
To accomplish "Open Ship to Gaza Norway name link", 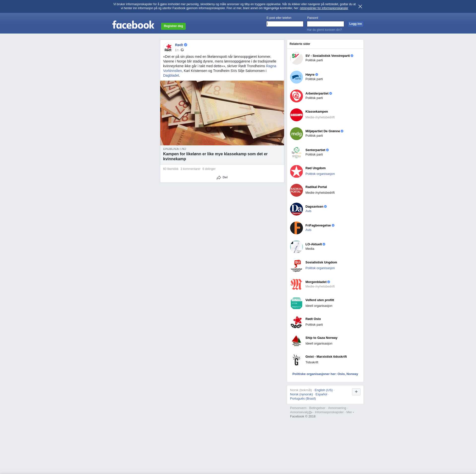I will coord(321,338).
